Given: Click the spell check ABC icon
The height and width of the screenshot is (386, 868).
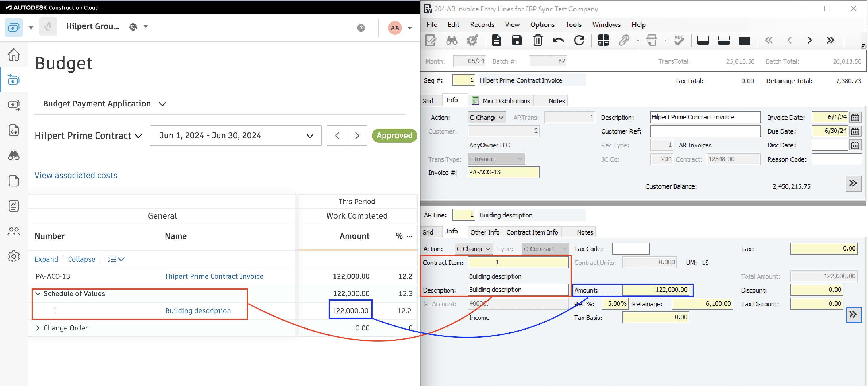Looking at the screenshot, I should coord(679,40).
